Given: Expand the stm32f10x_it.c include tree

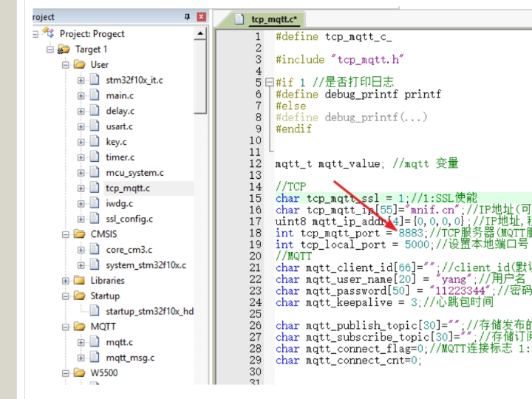Looking at the screenshot, I should point(81,80).
